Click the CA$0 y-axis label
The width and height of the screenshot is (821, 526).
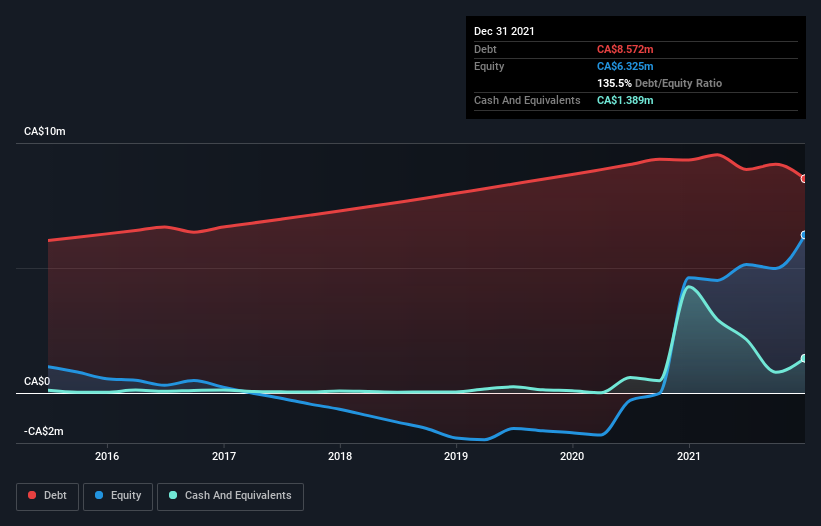(37, 381)
